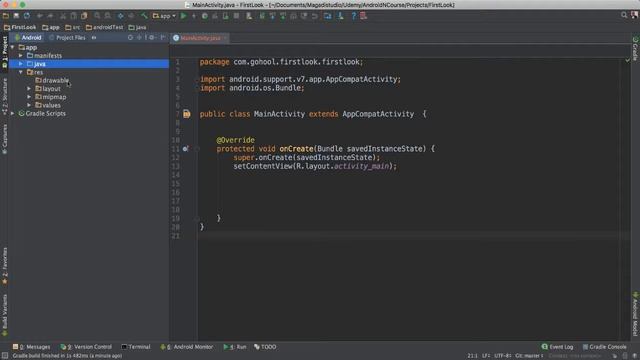The width and height of the screenshot is (640, 360).
Task: Click the inspection checkmark in editor corner
Action: [627, 60]
